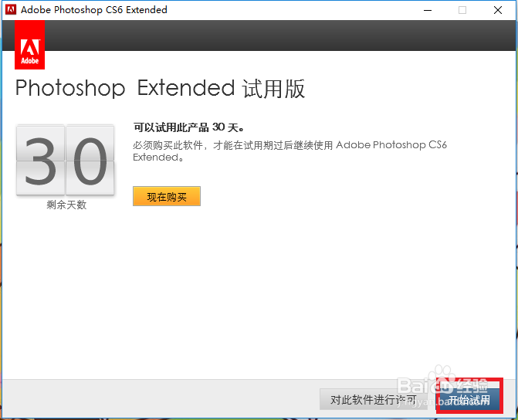Click the 剩余天数 label
The image size is (518, 420).
pos(66,205)
